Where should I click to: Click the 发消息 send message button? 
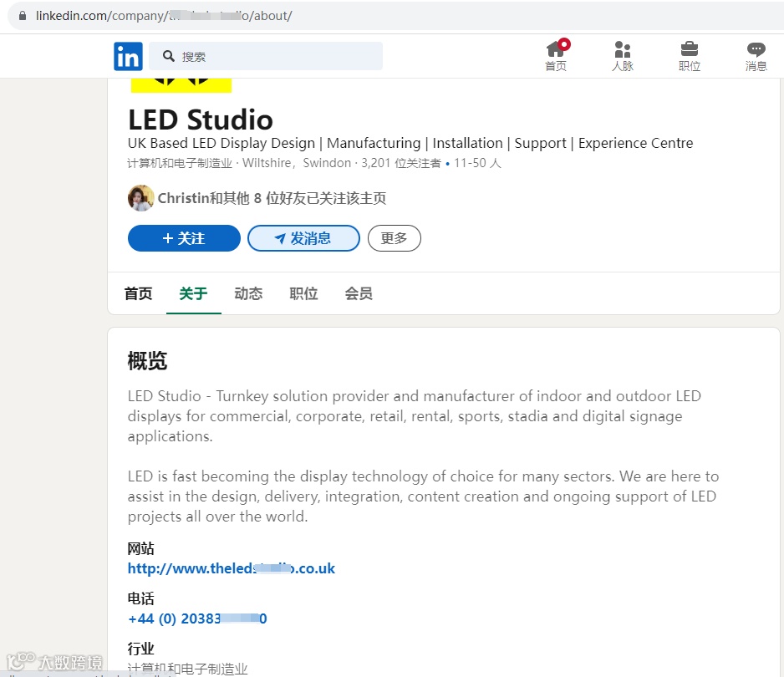(x=303, y=238)
